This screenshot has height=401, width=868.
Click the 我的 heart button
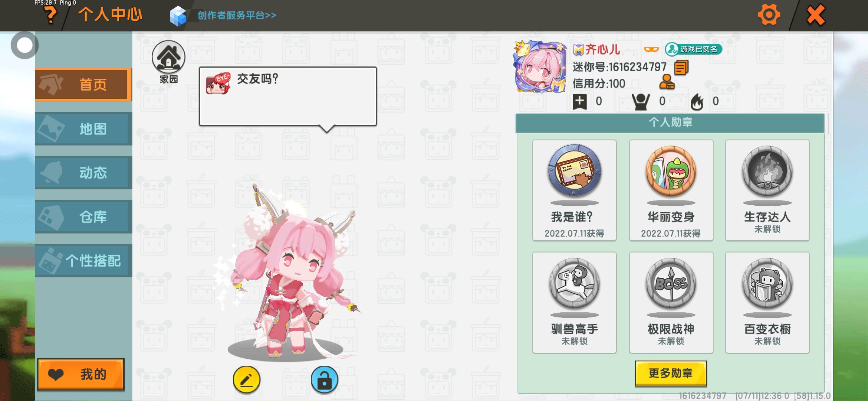pyautogui.click(x=80, y=374)
